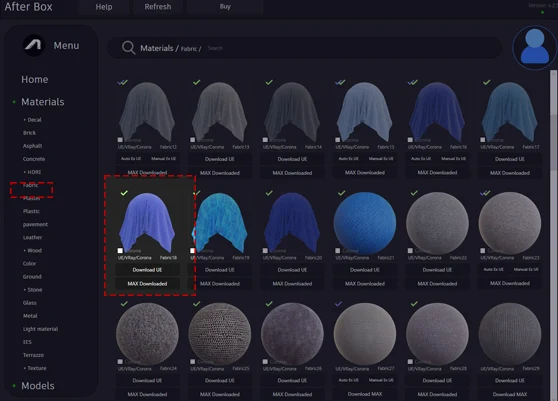This screenshot has width=558, height=401.
Task: Expand the HDRI category
Action: 32,172
